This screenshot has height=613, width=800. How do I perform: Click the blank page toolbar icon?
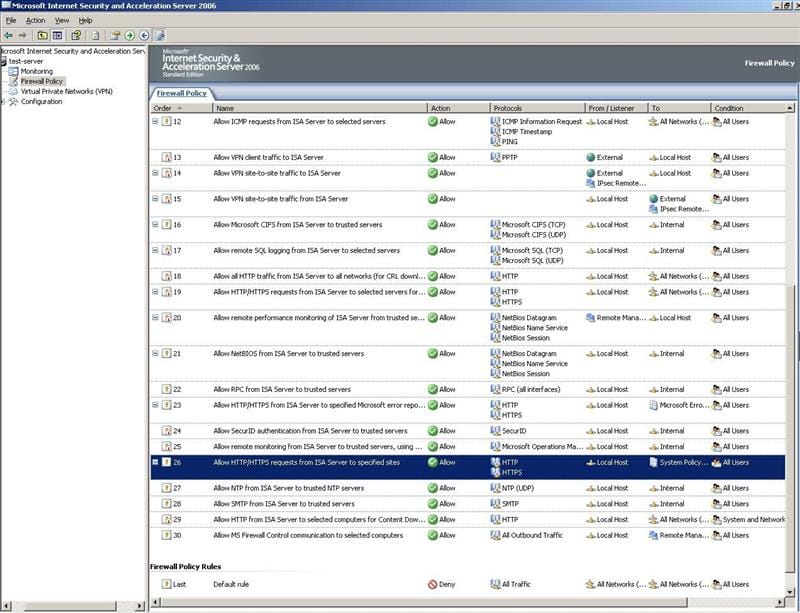pos(95,35)
